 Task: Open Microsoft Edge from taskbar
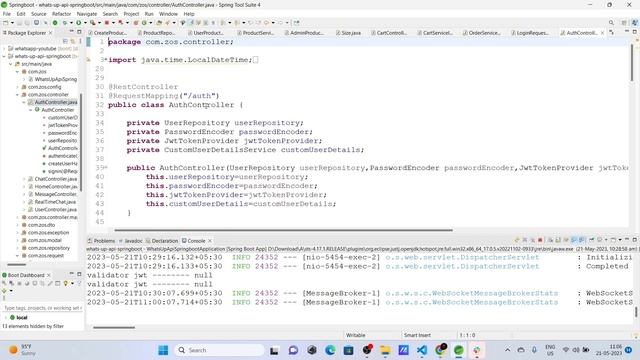tap(330, 350)
